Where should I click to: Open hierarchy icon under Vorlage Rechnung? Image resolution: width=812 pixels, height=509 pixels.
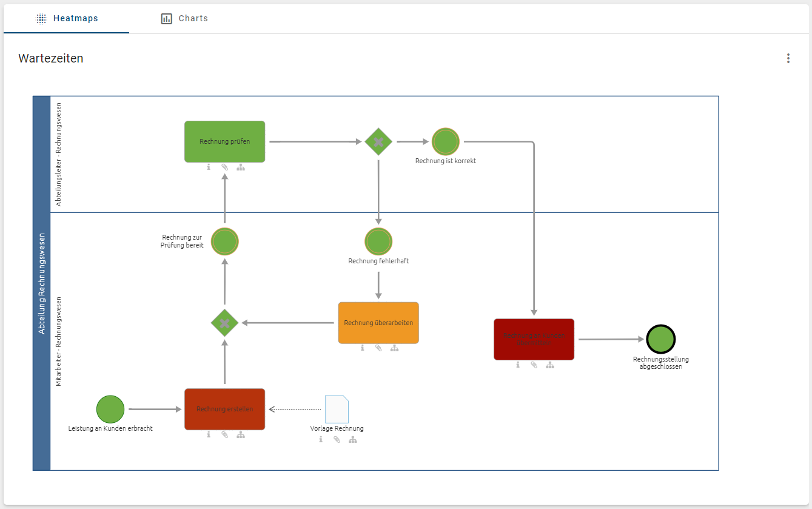click(x=353, y=439)
